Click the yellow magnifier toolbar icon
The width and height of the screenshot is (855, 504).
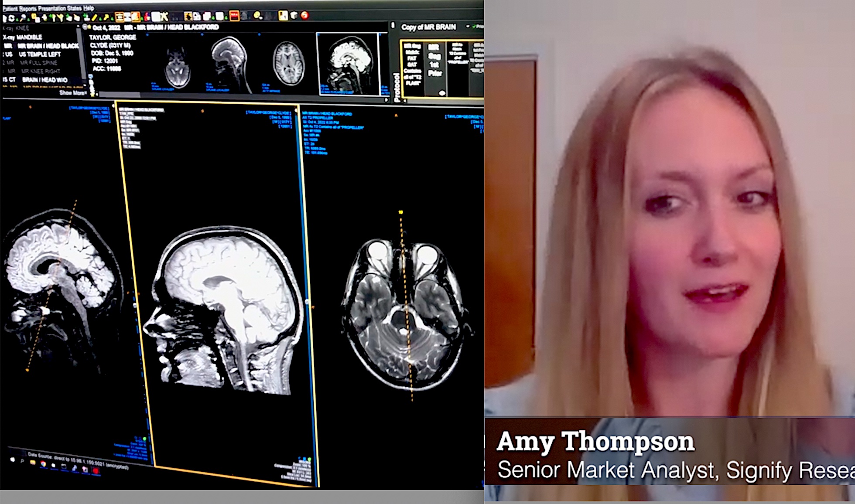point(258,16)
